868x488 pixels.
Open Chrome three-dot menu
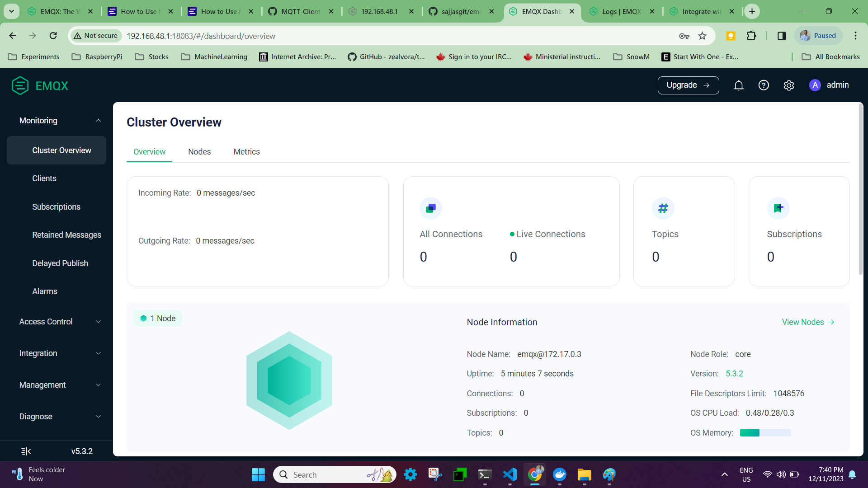click(855, 36)
